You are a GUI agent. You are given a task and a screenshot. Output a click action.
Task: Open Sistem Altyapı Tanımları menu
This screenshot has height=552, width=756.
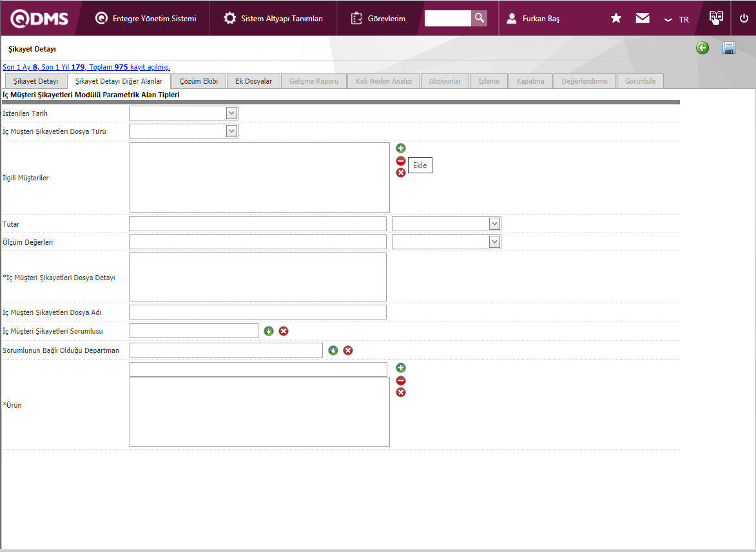[273, 18]
